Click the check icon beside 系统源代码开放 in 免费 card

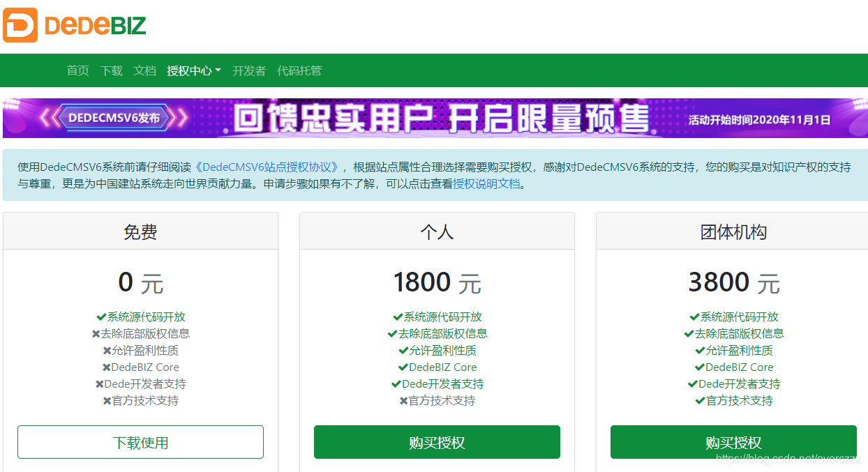click(101, 317)
